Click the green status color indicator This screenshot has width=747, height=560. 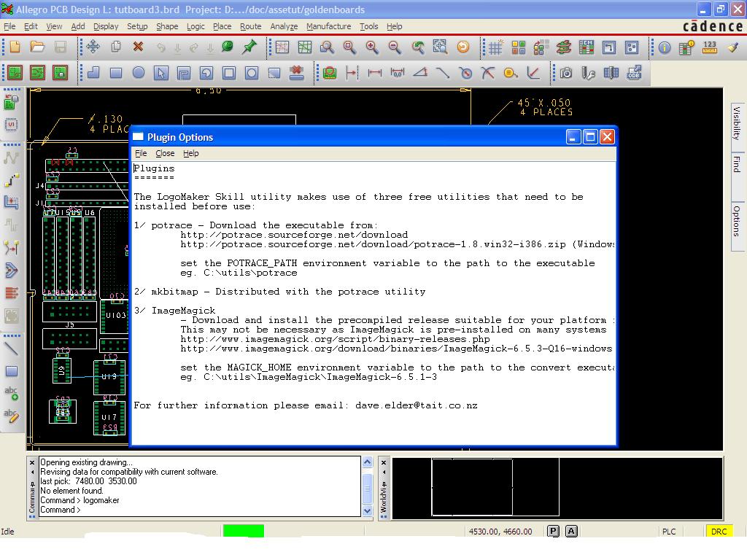tap(243, 532)
